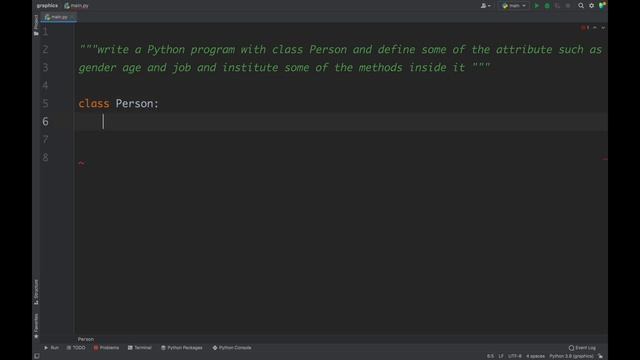Toggle tool window bars icon at bottom left

[37, 356]
